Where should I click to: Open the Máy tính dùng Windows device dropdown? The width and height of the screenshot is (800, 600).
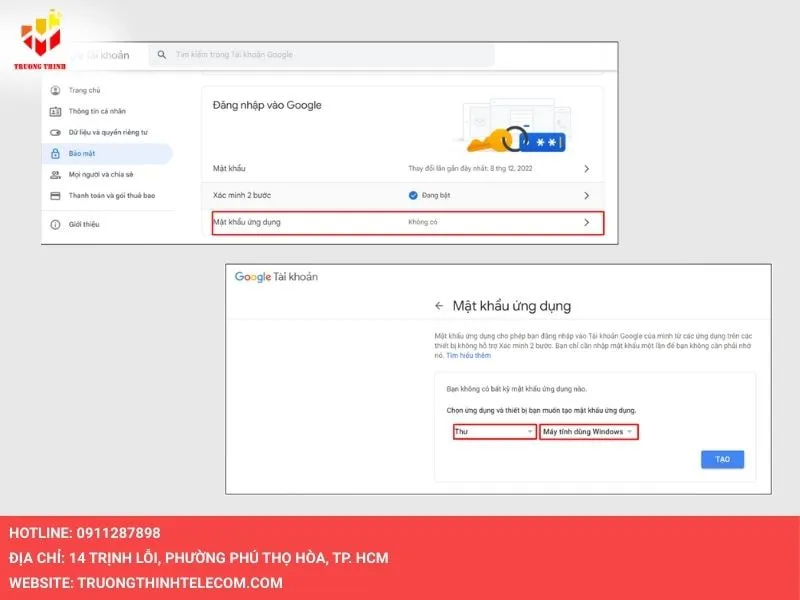click(x=588, y=432)
